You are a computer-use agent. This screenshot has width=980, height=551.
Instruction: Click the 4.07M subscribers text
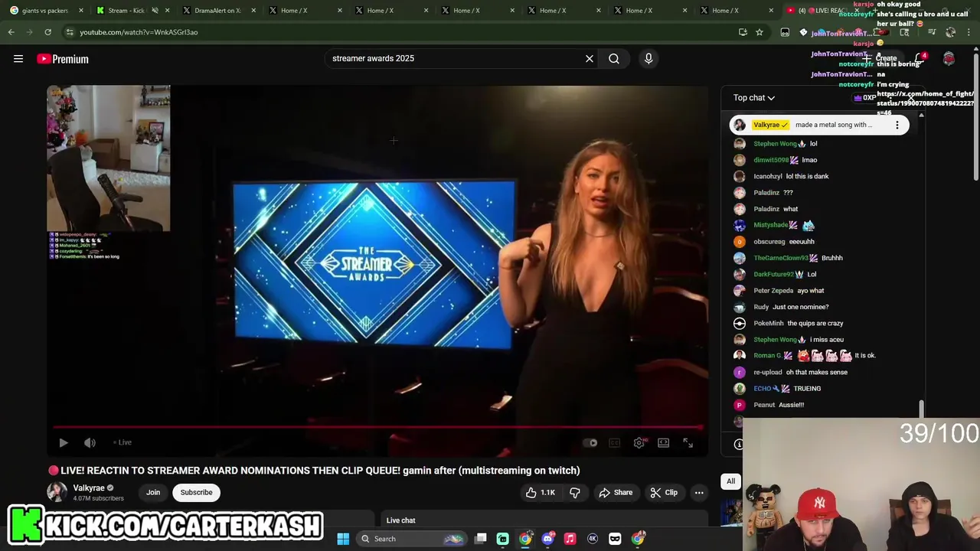click(98, 499)
